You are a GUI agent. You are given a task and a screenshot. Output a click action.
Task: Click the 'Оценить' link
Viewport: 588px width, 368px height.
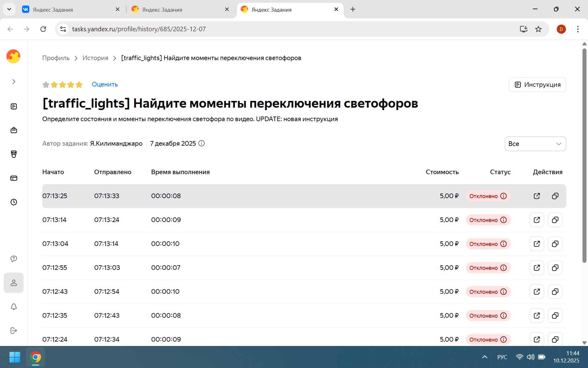pyautogui.click(x=105, y=84)
